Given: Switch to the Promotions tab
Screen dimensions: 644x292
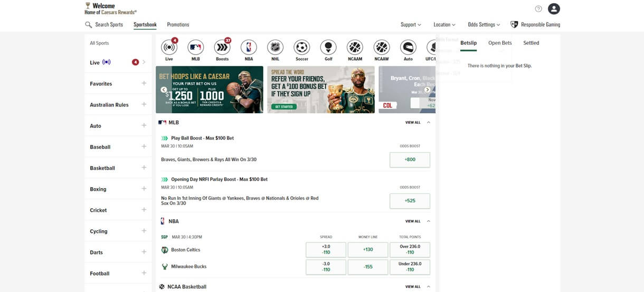Looking at the screenshot, I should 178,25.
